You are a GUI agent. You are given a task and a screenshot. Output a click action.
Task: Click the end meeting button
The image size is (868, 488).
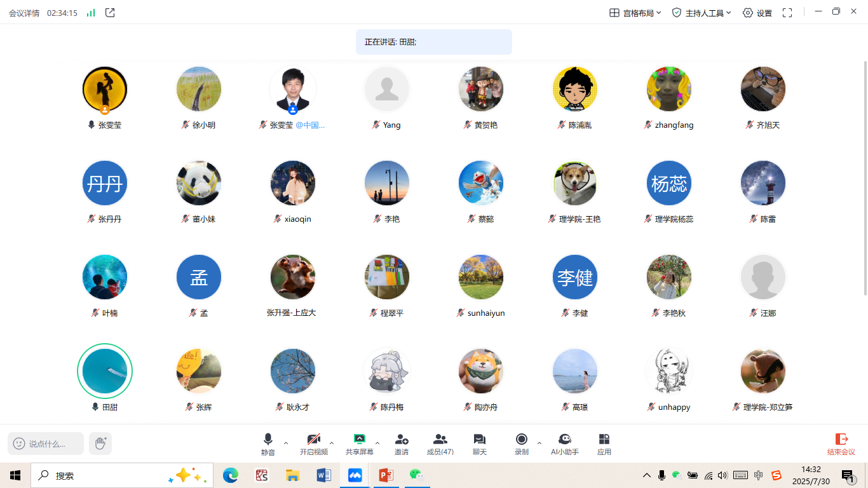click(x=841, y=444)
